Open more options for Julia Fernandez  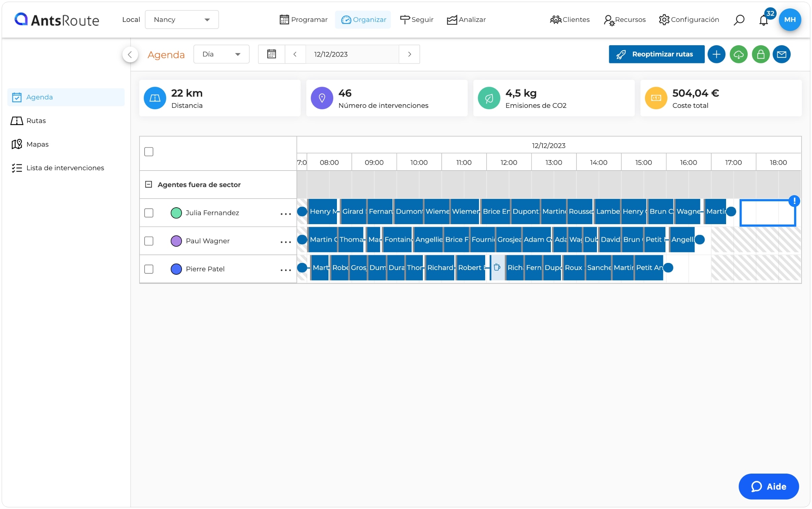pyautogui.click(x=285, y=214)
